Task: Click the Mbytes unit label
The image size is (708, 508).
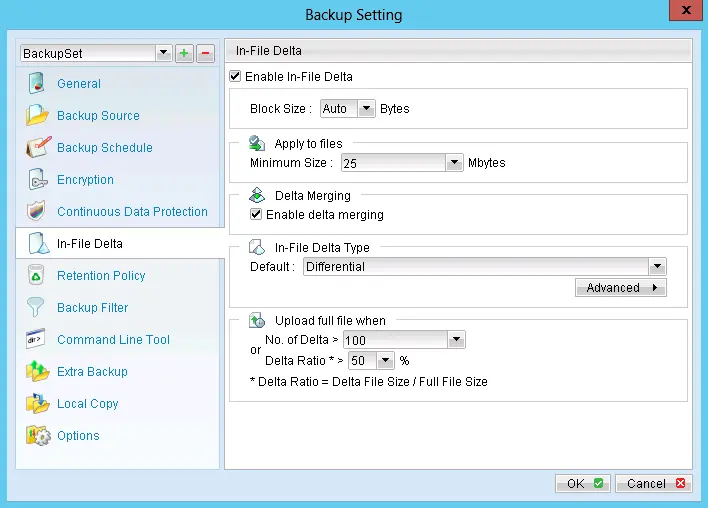Action: [x=486, y=163]
